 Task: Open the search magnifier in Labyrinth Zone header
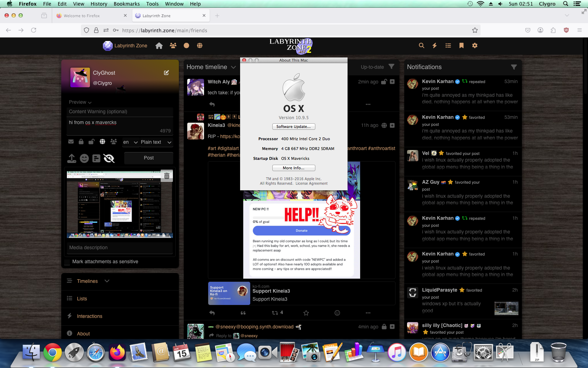pos(421,46)
